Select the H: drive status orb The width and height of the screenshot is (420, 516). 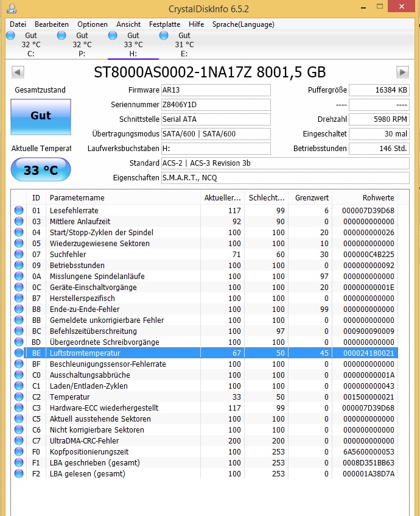click(x=113, y=35)
